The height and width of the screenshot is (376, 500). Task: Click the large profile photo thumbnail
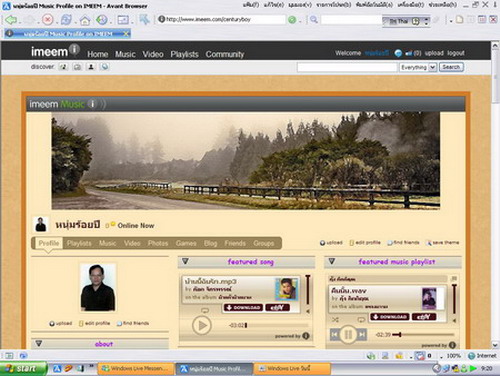(98, 287)
